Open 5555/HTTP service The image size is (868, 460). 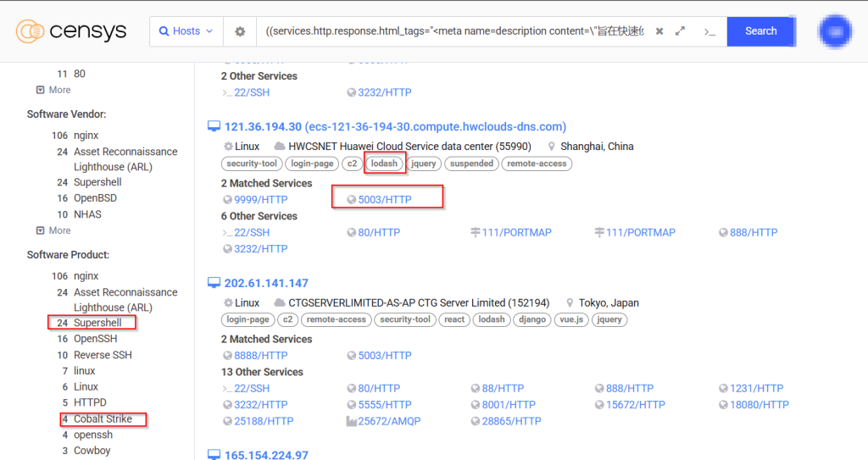tap(385, 405)
